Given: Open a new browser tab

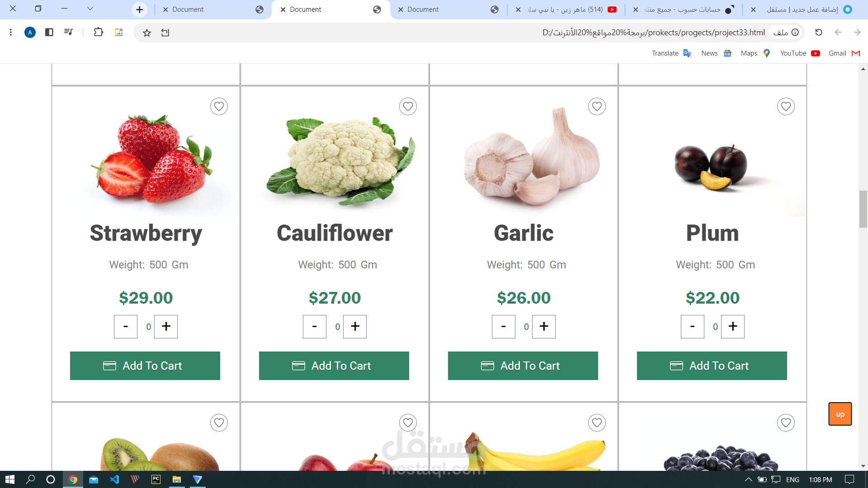Looking at the screenshot, I should (140, 9).
